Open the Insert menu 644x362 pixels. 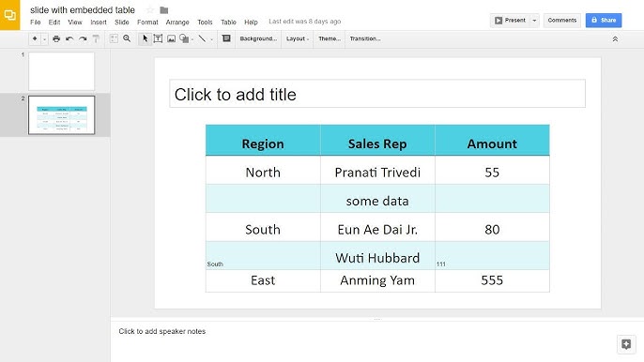[99, 23]
